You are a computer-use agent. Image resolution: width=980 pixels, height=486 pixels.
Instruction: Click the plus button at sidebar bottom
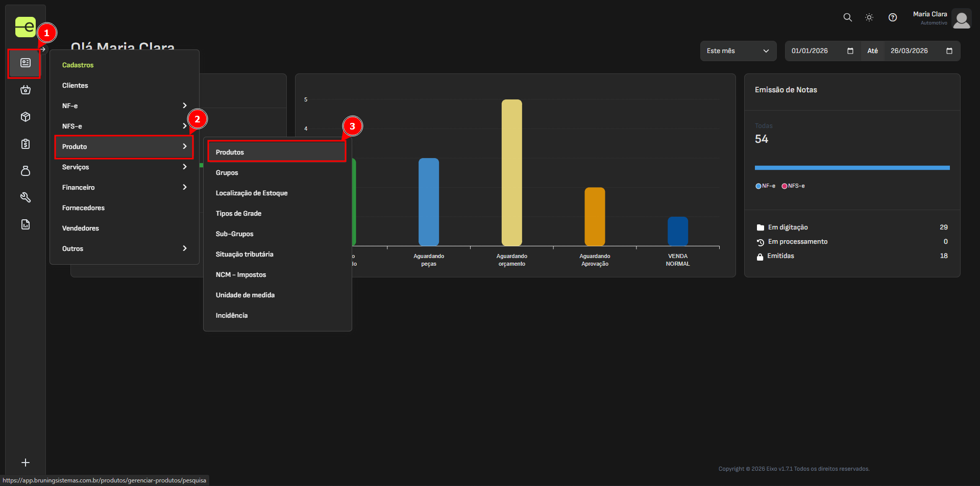[25, 463]
